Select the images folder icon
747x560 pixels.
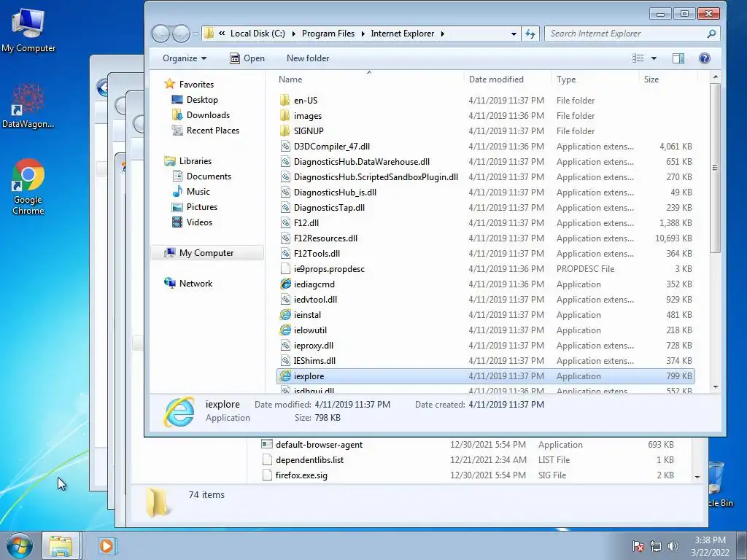[x=285, y=115]
